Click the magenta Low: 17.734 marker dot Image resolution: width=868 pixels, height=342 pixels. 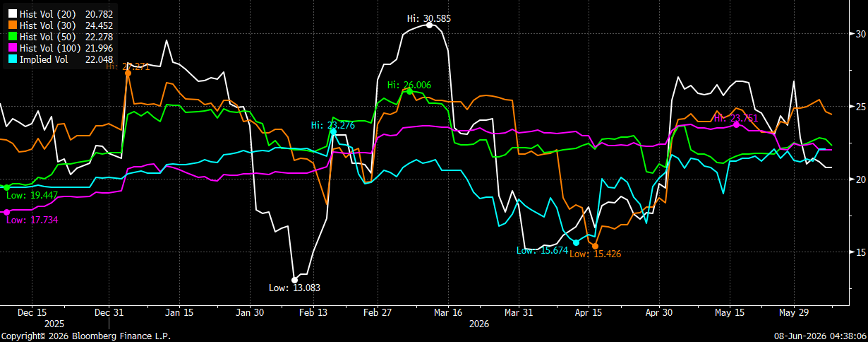point(6,212)
